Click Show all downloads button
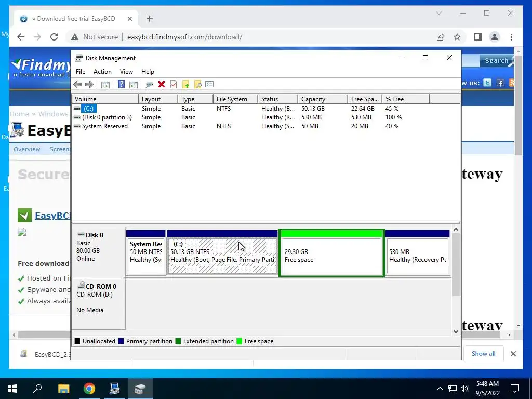This screenshot has width=532, height=399. click(x=483, y=353)
